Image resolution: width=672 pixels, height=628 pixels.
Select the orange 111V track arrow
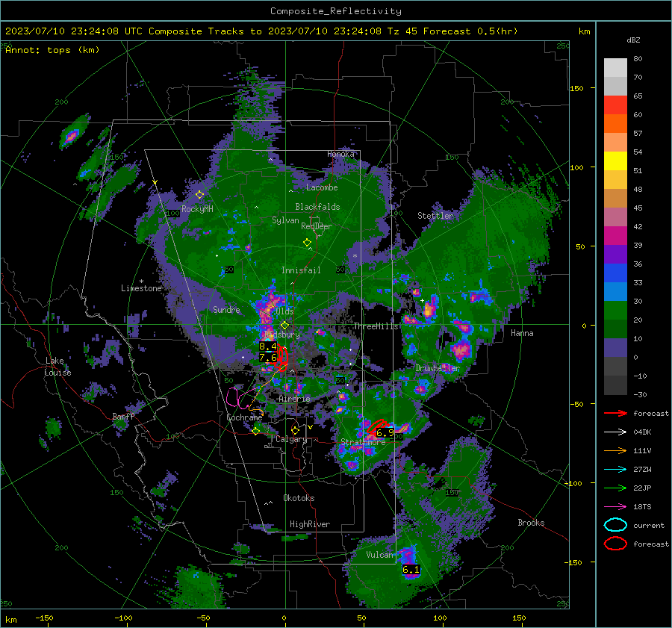point(615,450)
